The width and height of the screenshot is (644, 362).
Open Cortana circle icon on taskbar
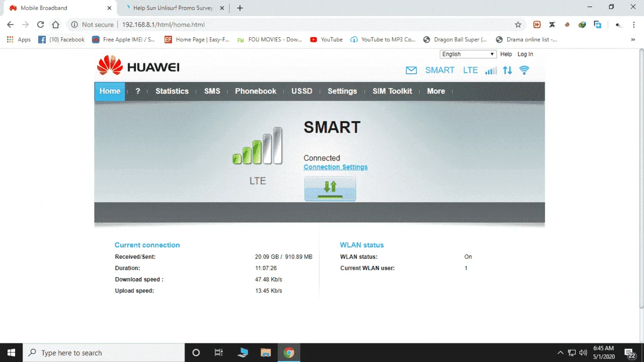point(196,352)
